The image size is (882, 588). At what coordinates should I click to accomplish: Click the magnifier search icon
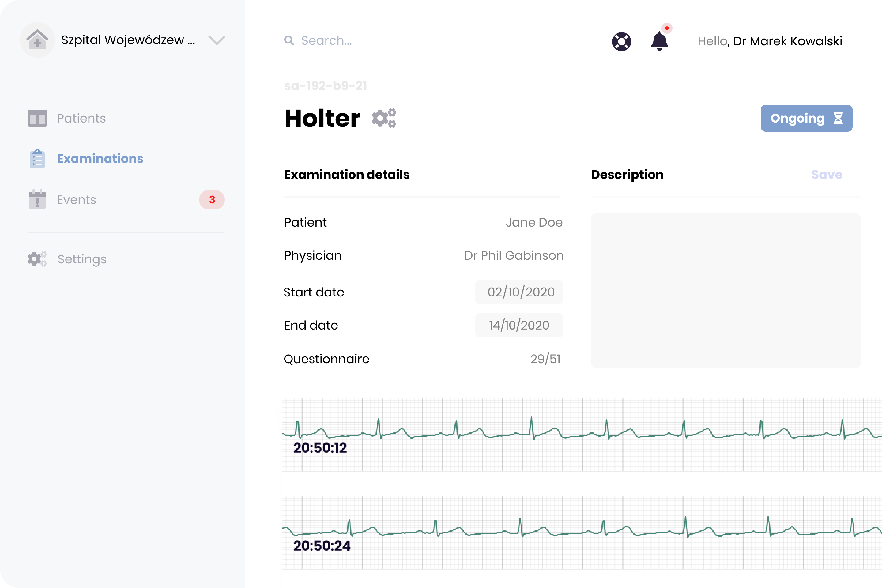coord(289,40)
